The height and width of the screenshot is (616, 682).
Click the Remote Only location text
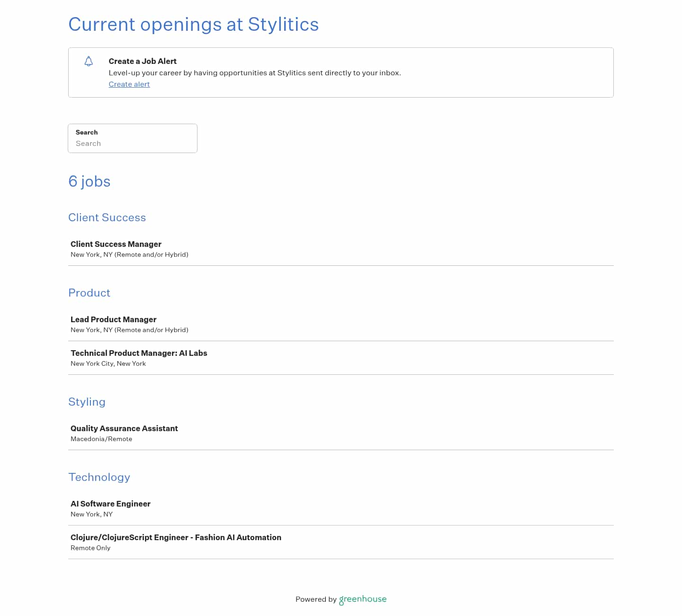click(90, 548)
